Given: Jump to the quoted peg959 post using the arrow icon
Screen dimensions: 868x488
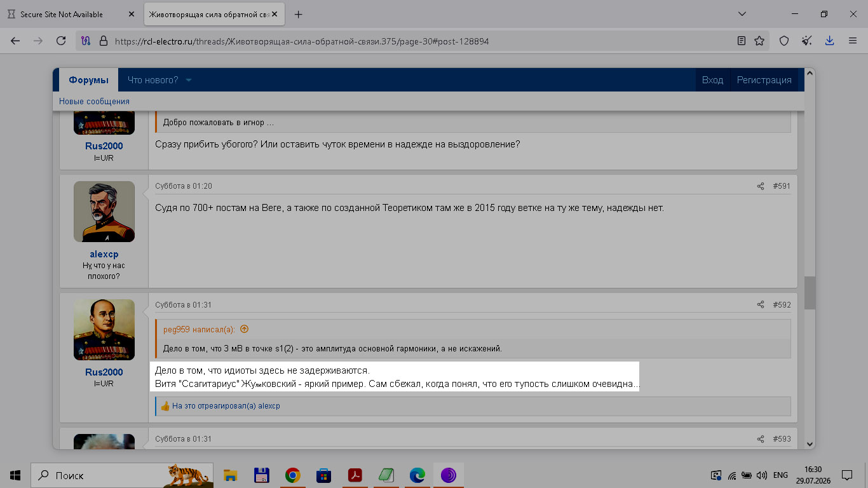Looking at the screenshot, I should 244,329.
